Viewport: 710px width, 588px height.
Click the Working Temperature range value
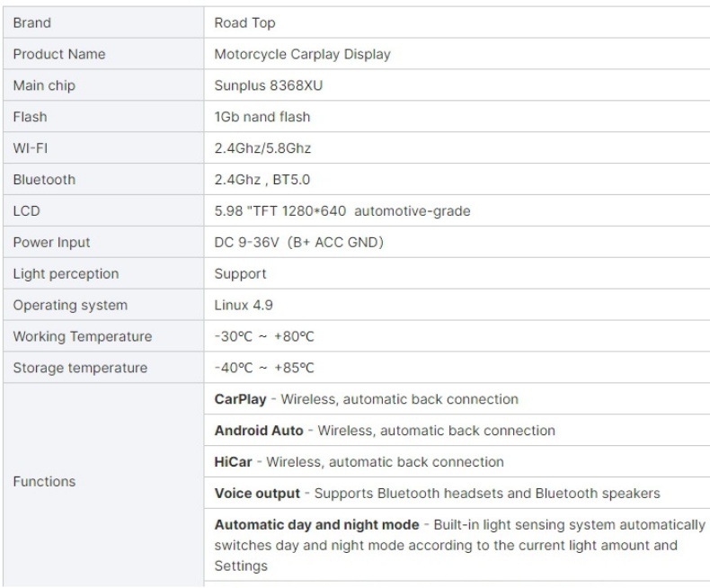pyautogui.click(x=264, y=336)
